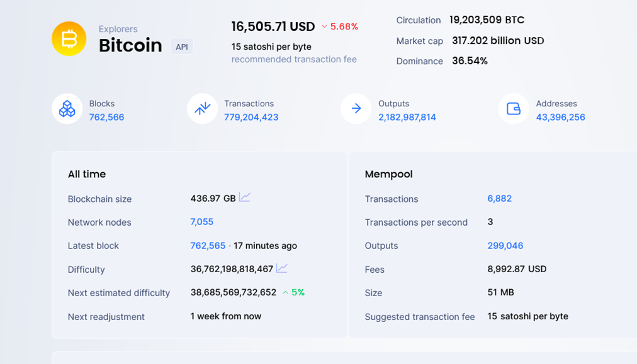Viewport: 637px width, 364px height.
Task: Open Mempool outputs value 299,046
Action: [x=505, y=246]
